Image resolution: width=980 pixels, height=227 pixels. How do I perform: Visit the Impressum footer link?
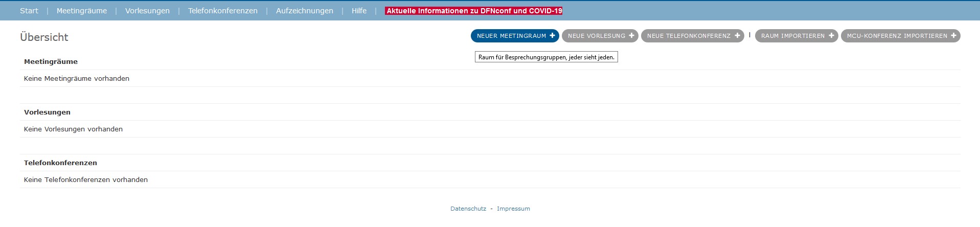pyautogui.click(x=513, y=209)
